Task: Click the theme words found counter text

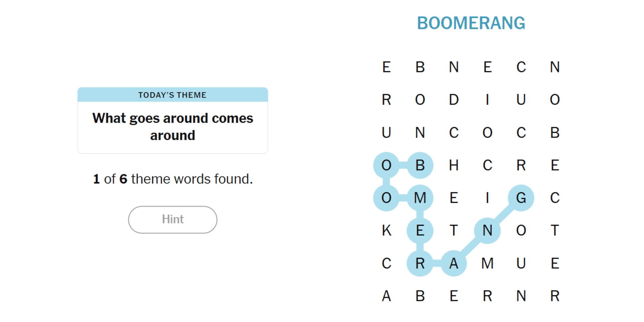Action: tap(172, 179)
